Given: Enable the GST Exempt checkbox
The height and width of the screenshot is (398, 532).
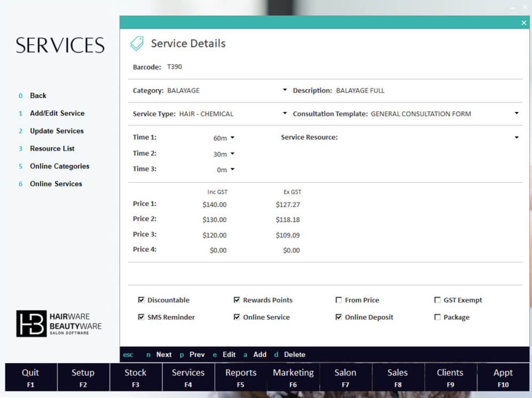Looking at the screenshot, I should tap(437, 300).
